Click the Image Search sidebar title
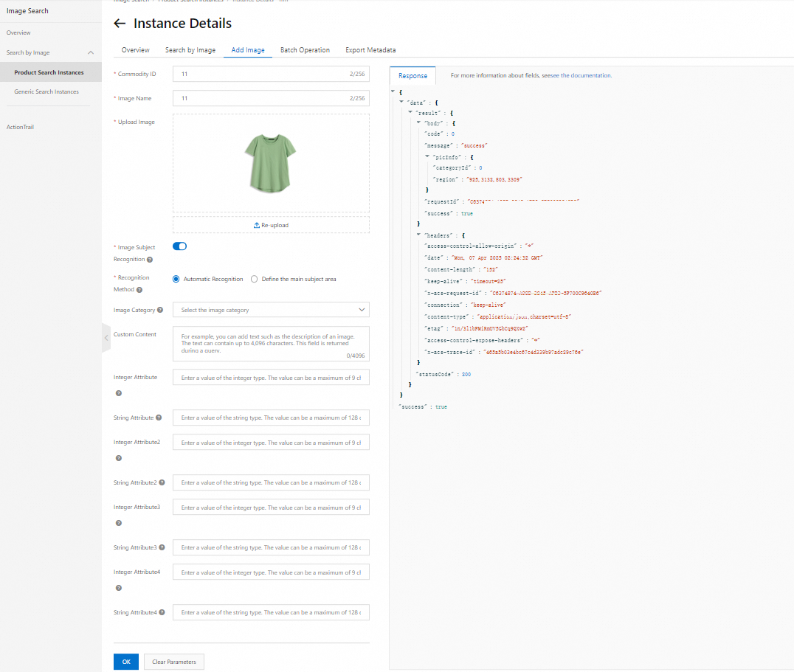Image resolution: width=794 pixels, height=672 pixels. click(x=27, y=10)
